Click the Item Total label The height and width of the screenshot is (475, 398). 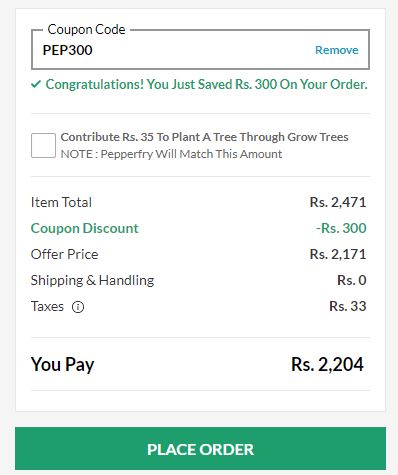click(x=61, y=202)
